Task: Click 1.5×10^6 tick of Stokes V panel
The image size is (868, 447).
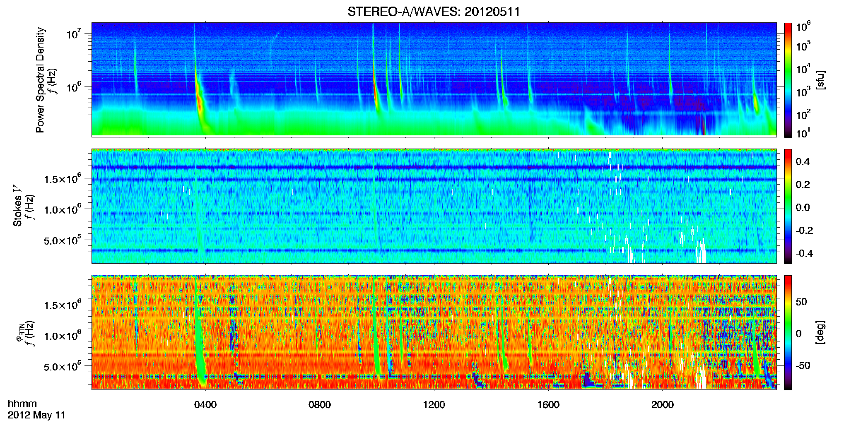Action: (x=63, y=178)
